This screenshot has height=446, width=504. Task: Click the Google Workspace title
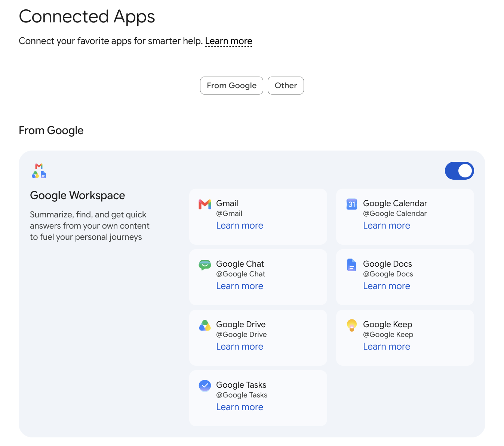pos(77,195)
